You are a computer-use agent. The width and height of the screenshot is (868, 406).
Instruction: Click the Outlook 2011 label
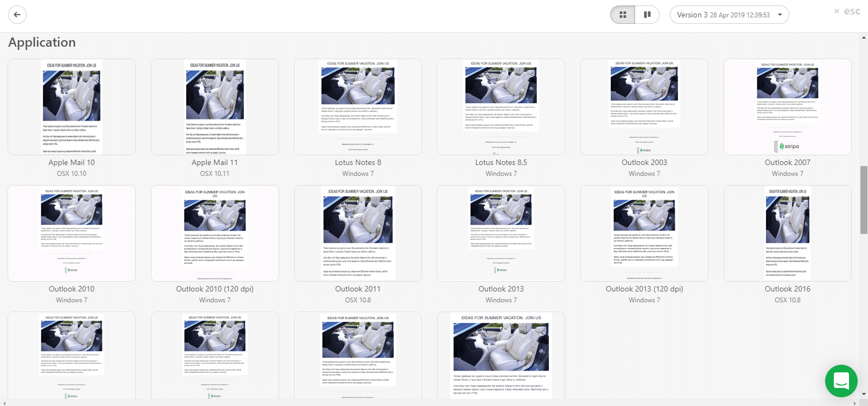point(358,289)
